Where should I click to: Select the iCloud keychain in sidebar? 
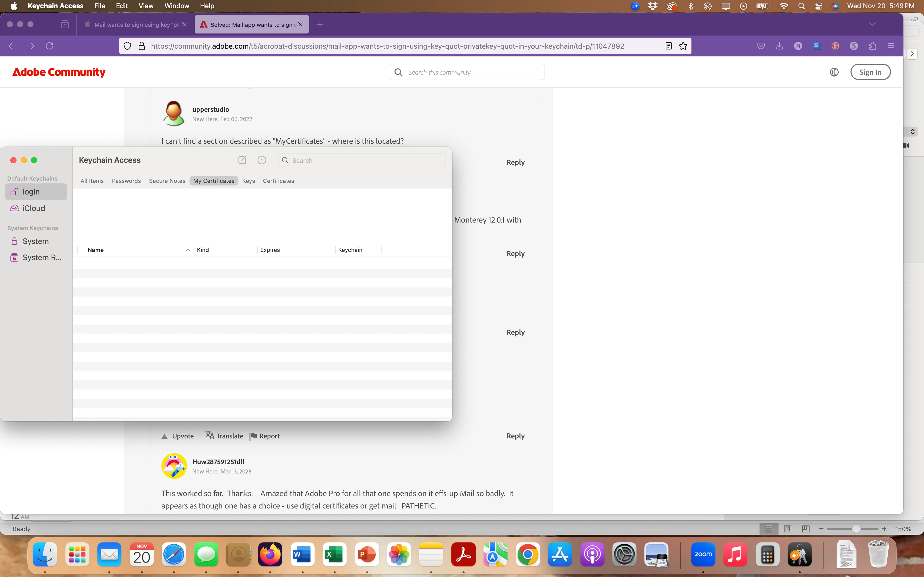(34, 208)
